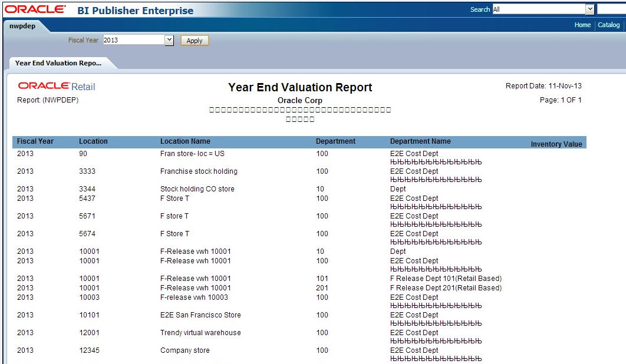Viewport: 626px width, 364px height.
Task: Click the Fran store- loc = US cell
Action: click(x=192, y=154)
